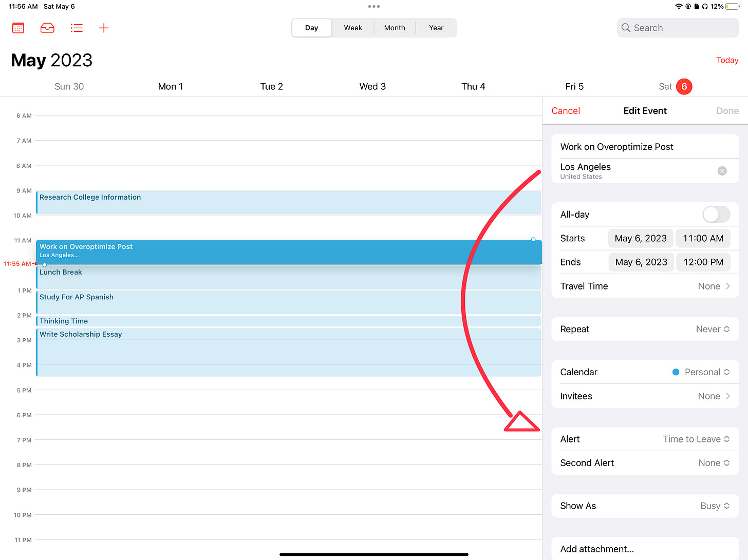Select Sat 6 red date circle
The height and width of the screenshot is (560, 748).
[x=684, y=86]
